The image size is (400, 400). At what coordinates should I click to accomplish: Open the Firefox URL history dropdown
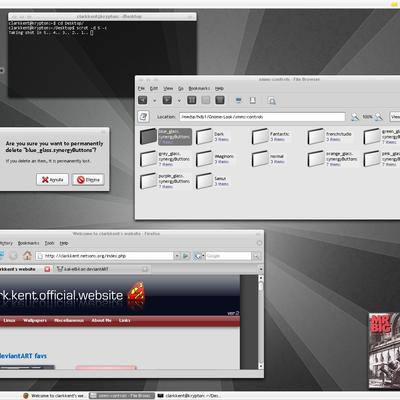coord(177,256)
